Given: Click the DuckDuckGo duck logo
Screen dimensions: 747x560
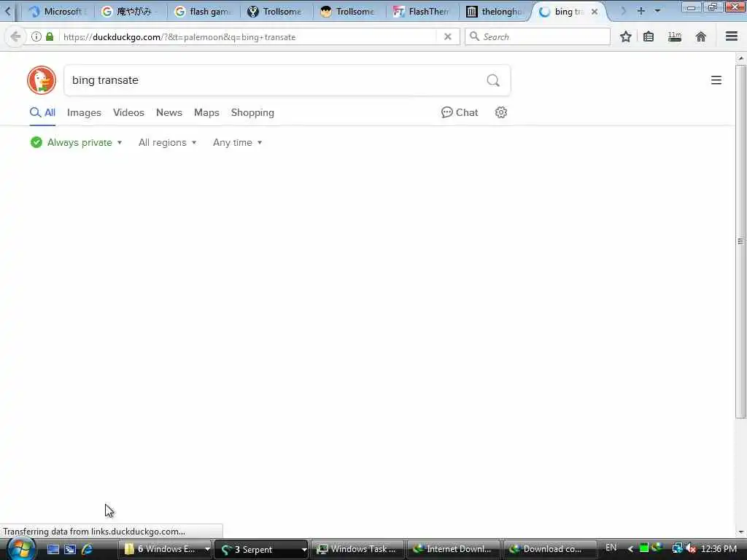Looking at the screenshot, I should pyautogui.click(x=42, y=80).
